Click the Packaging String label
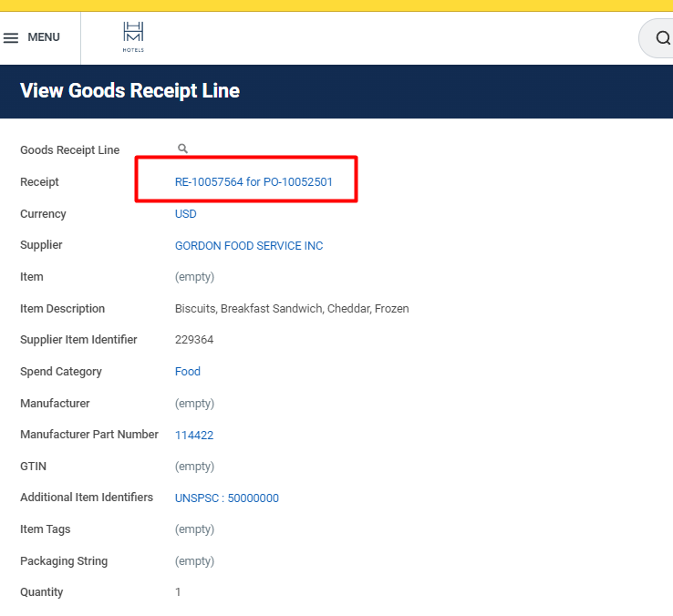 click(64, 561)
